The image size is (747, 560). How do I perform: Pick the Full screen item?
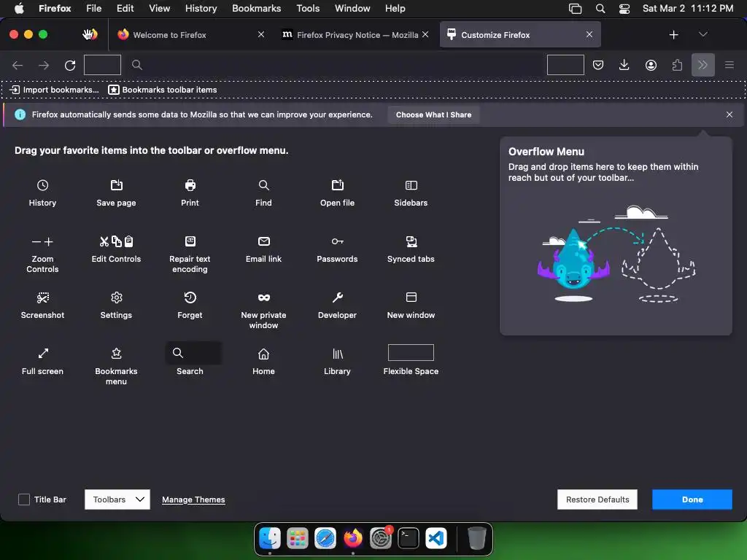click(42, 362)
